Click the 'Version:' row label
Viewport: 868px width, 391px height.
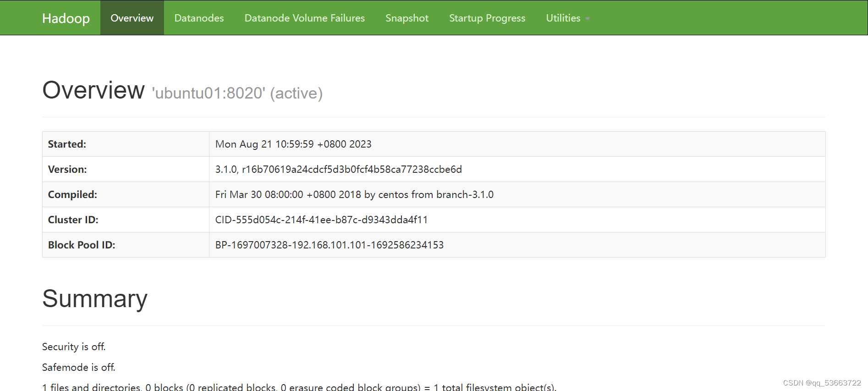[67, 169]
